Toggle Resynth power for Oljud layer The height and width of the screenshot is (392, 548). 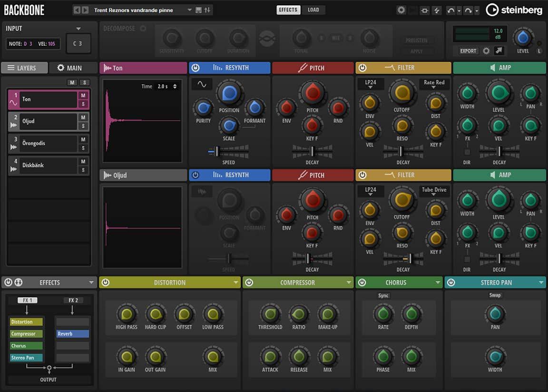(x=196, y=175)
